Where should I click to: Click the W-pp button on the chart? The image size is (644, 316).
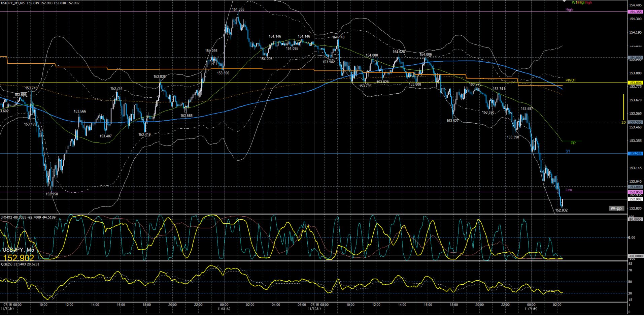[616, 208]
